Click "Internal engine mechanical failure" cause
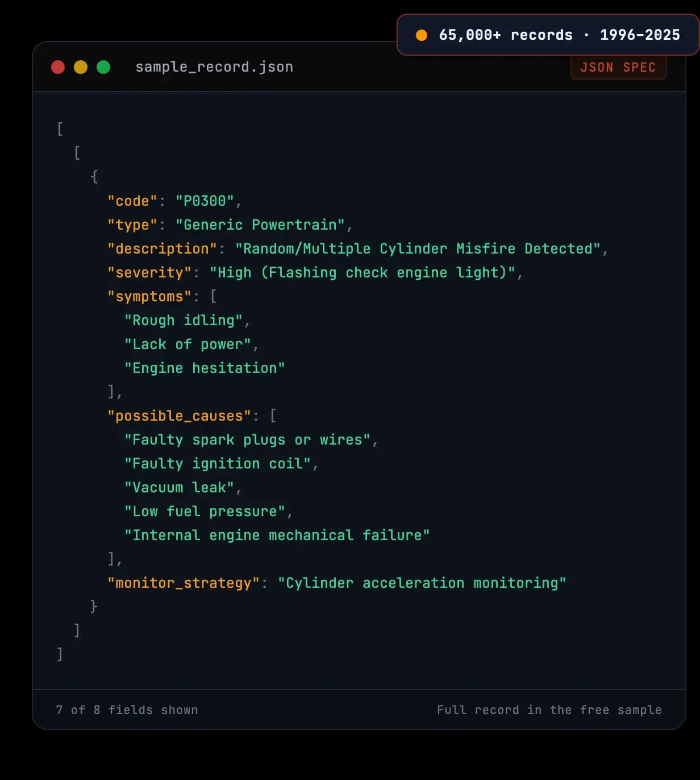 click(x=277, y=535)
